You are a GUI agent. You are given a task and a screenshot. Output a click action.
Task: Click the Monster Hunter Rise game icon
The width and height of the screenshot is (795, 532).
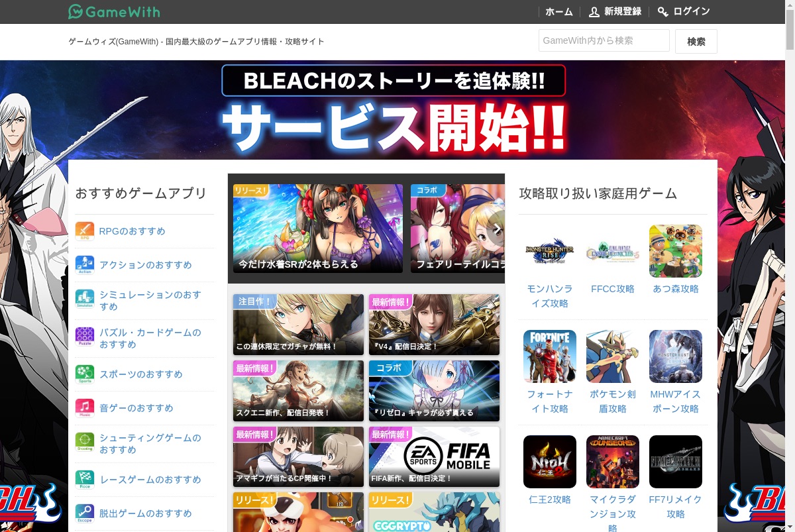(x=550, y=251)
